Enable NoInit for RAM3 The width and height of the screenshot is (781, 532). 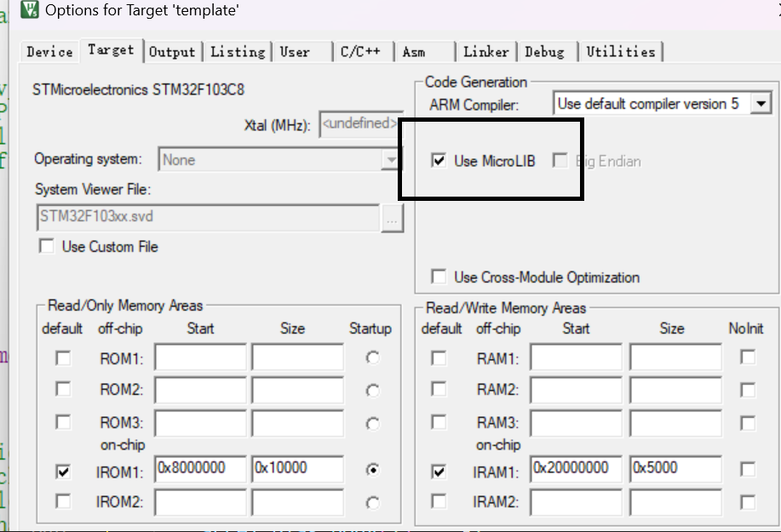click(748, 423)
